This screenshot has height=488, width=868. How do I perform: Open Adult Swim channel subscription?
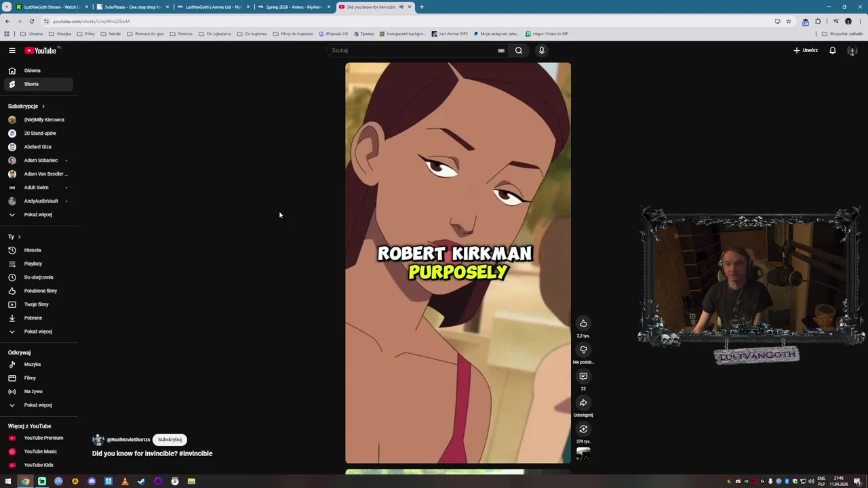coord(37,188)
